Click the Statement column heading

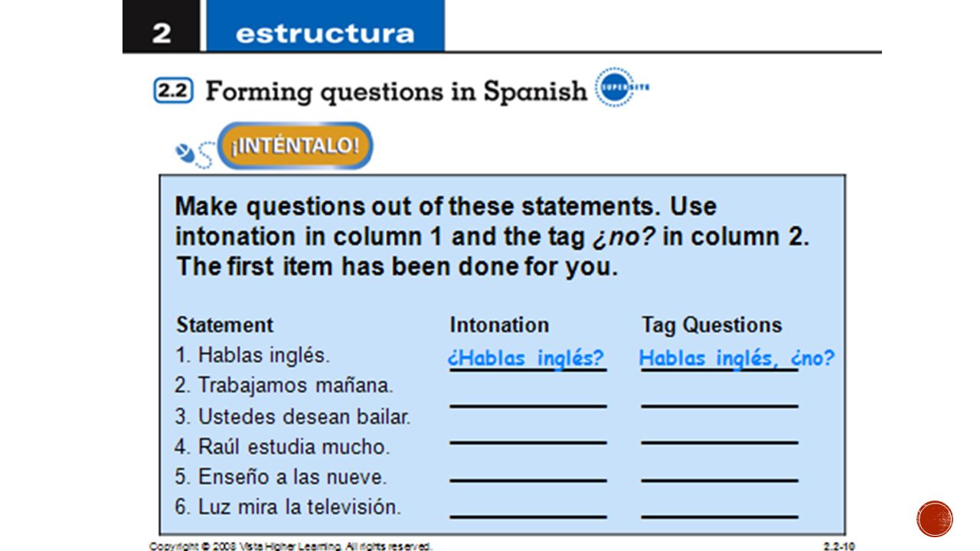click(224, 324)
